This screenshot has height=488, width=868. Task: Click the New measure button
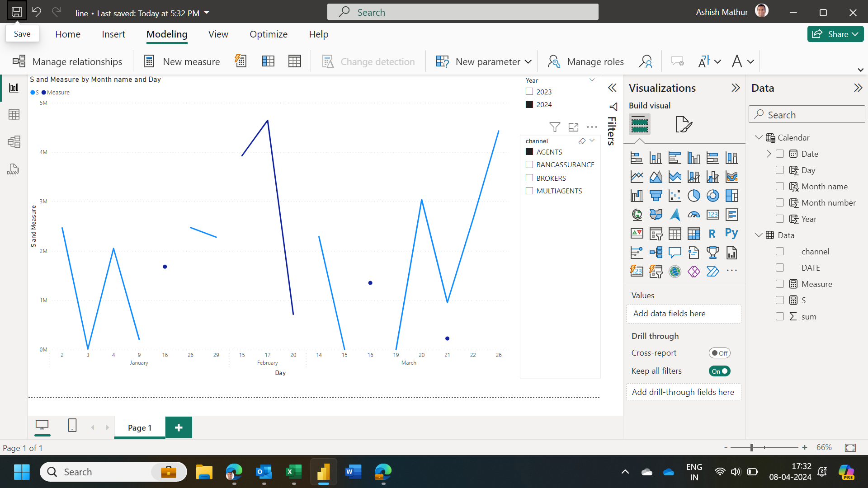point(182,61)
